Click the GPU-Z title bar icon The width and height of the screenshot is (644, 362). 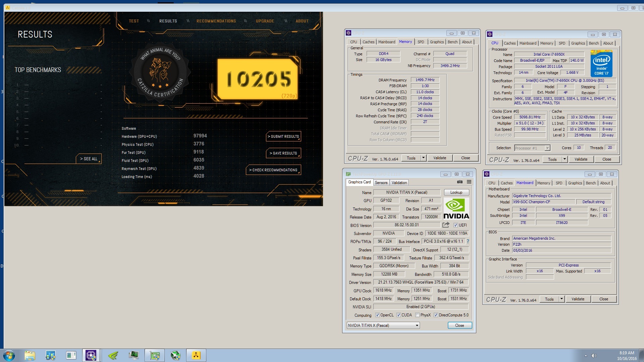[x=348, y=174]
